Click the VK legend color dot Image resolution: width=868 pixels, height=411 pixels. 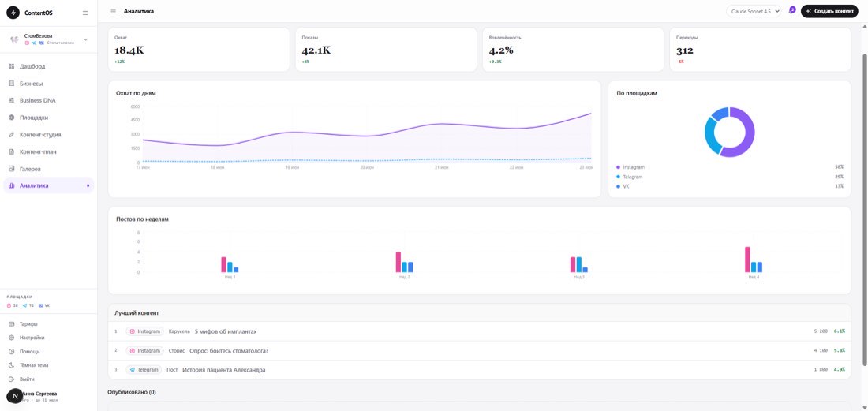[x=619, y=186]
